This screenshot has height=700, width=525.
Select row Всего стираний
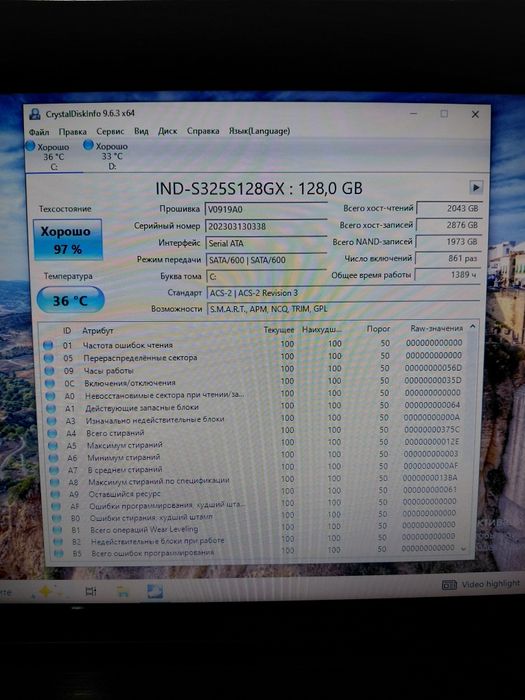(x=256, y=431)
